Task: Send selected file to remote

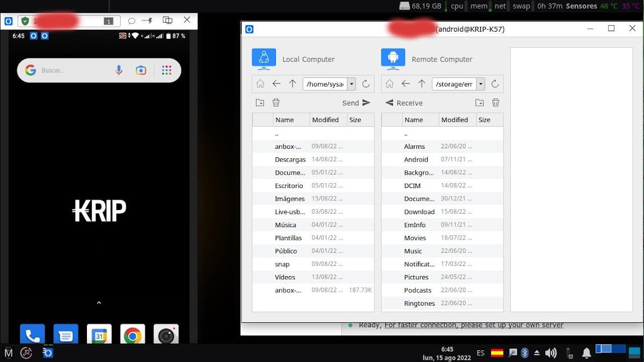Action: 356,103
